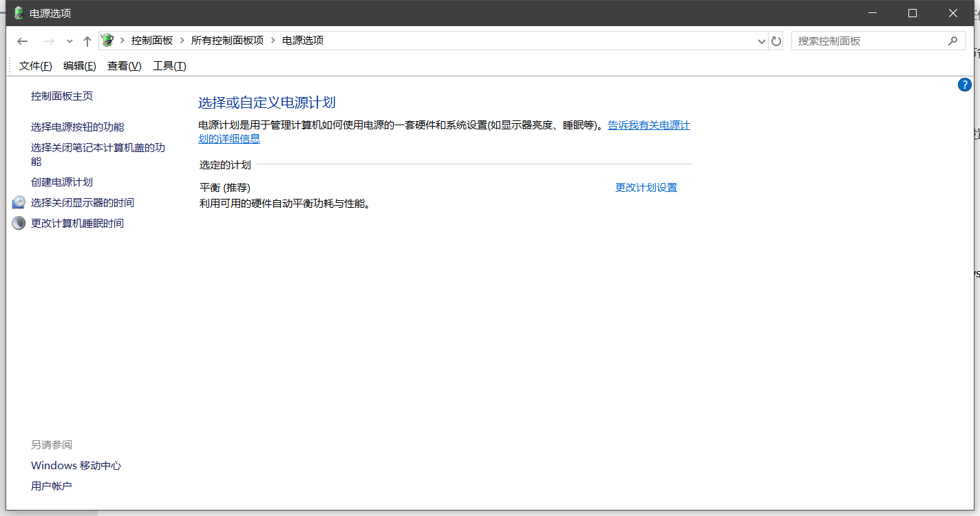Click the 电源选项 breadcrumb segment
This screenshot has width=980, height=516.
pyautogui.click(x=303, y=41)
